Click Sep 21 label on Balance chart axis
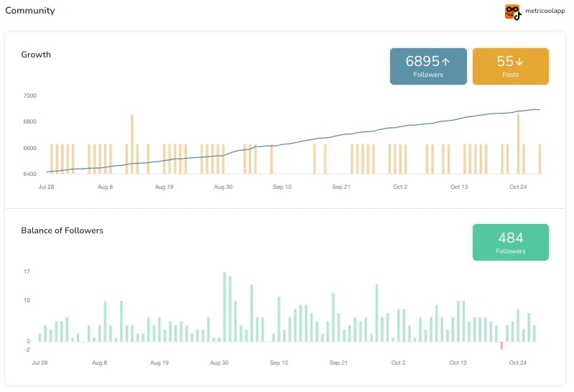 coord(339,363)
